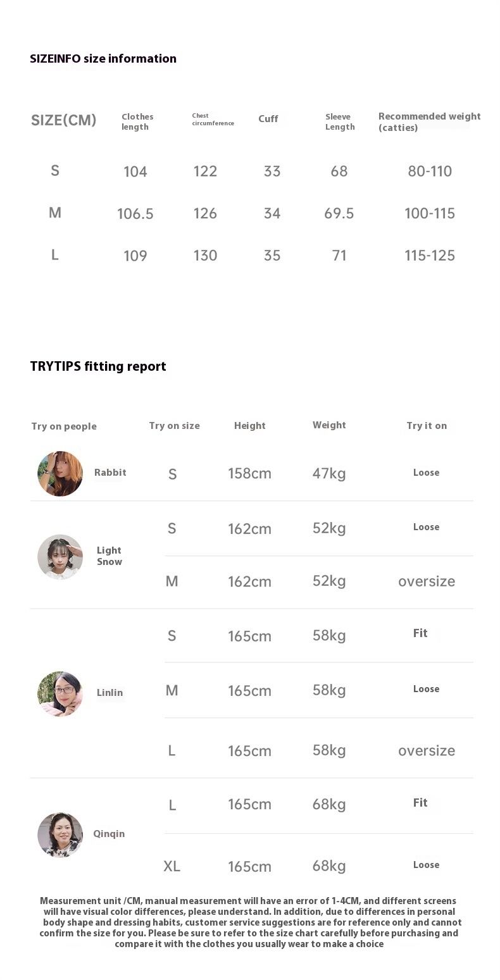Screen dimensions: 500x980
Task: Click the Sleeve Length column header
Action: [x=340, y=121]
